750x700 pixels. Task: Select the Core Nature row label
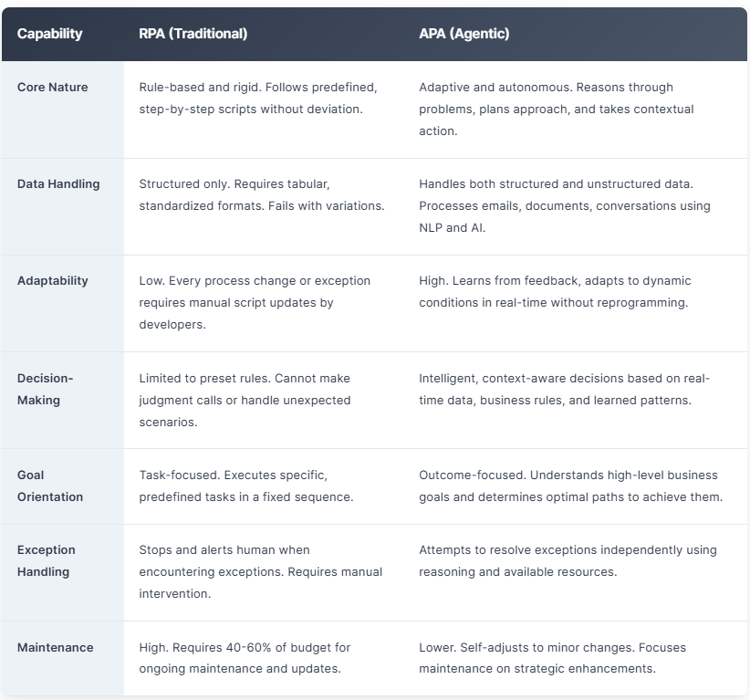coord(53,88)
